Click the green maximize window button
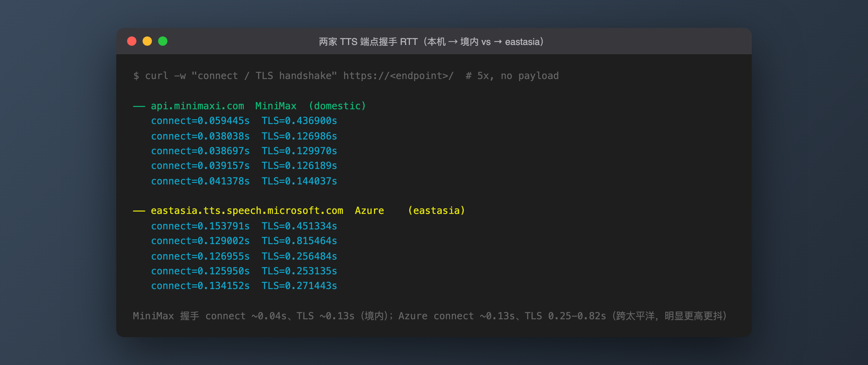This screenshot has height=365, width=868. 163,41
